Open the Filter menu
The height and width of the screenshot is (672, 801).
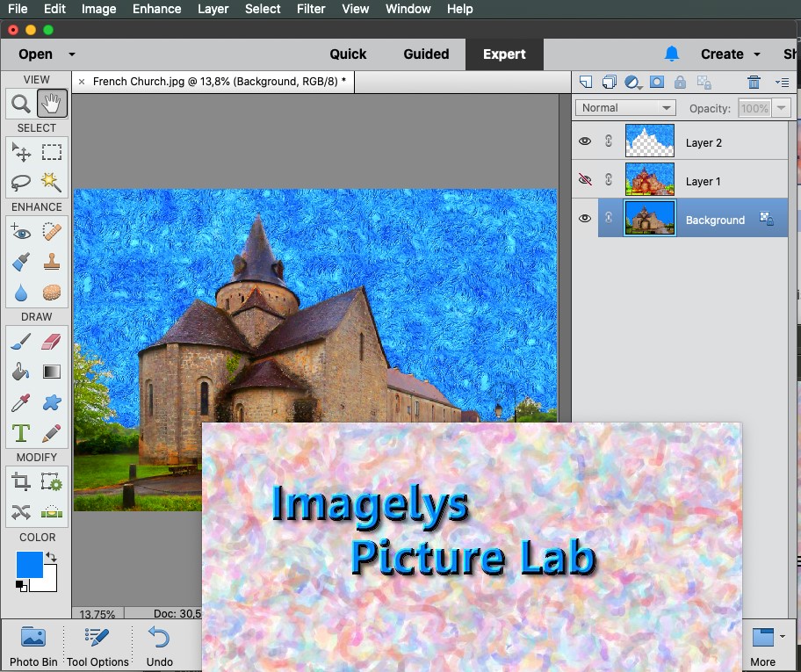click(311, 9)
